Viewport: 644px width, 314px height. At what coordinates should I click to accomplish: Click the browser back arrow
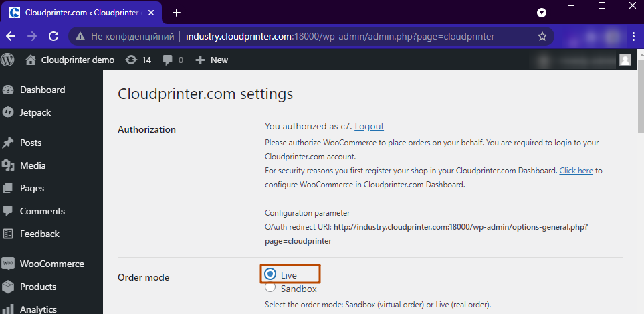point(11,36)
